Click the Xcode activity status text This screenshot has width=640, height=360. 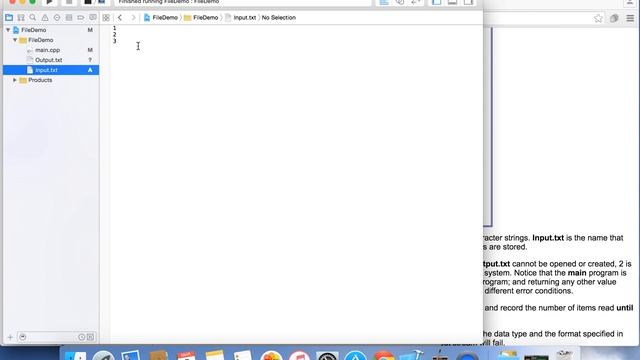click(x=169, y=2)
